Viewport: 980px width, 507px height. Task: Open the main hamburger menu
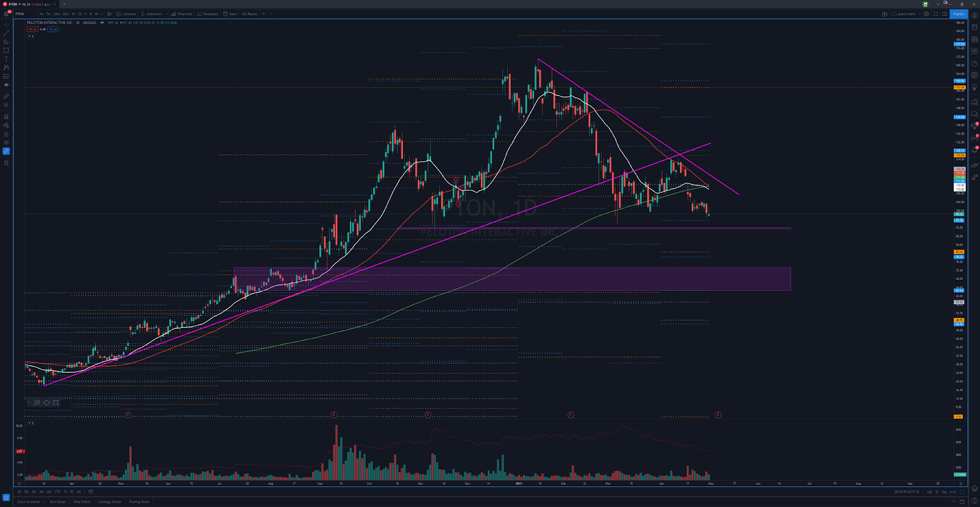[x=6, y=14]
